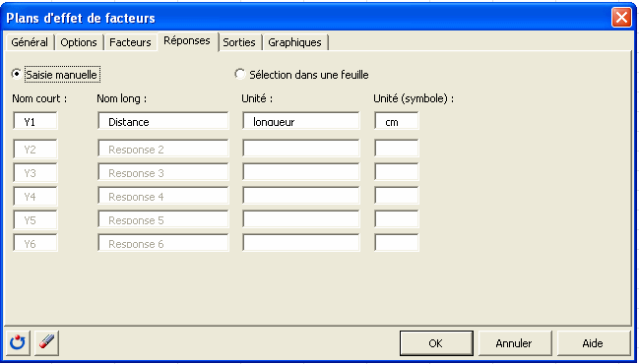The width and height of the screenshot is (639, 364).
Task: Click the Response 3 long name field
Action: [163, 172]
